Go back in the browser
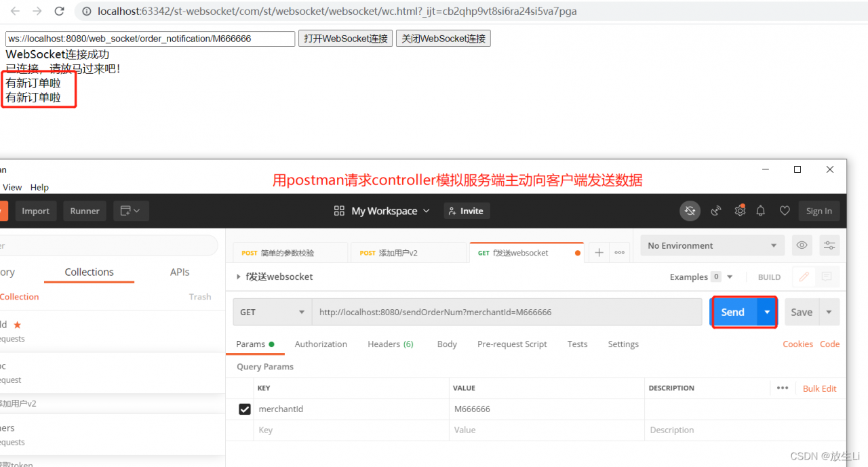This screenshot has height=467, width=868. (x=15, y=12)
